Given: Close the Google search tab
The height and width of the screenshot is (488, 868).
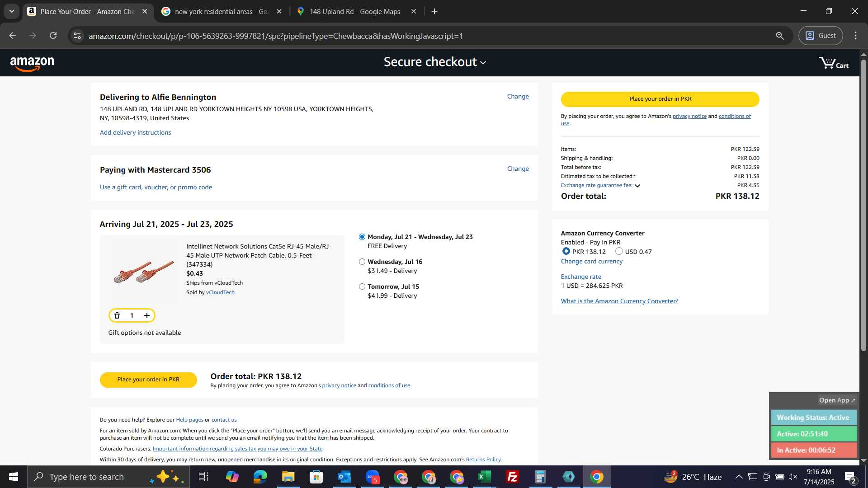Looking at the screenshot, I should pos(279,11).
